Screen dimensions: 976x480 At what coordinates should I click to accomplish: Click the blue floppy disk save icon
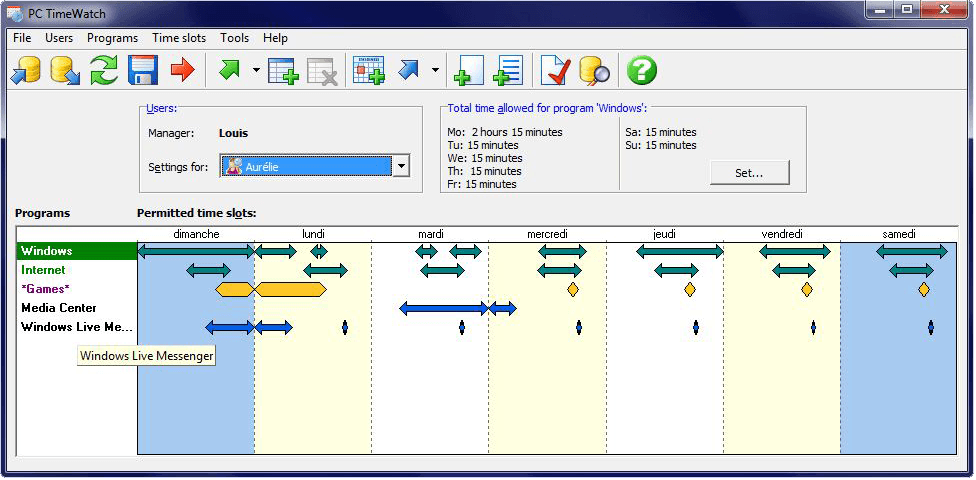(x=143, y=71)
